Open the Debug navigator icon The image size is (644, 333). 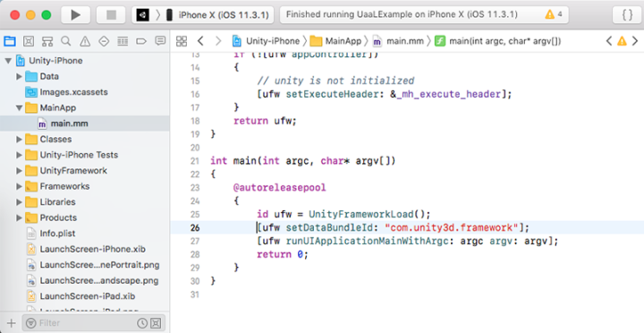point(123,41)
